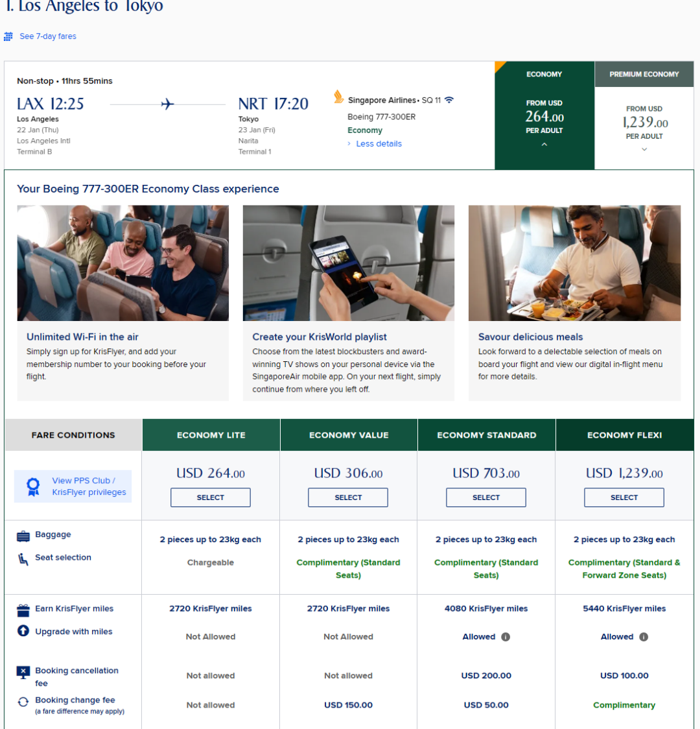Viewport: 700px width, 729px height.
Task: Click info icon beside Economy Standard upgrade Allowed
Action: click(506, 637)
